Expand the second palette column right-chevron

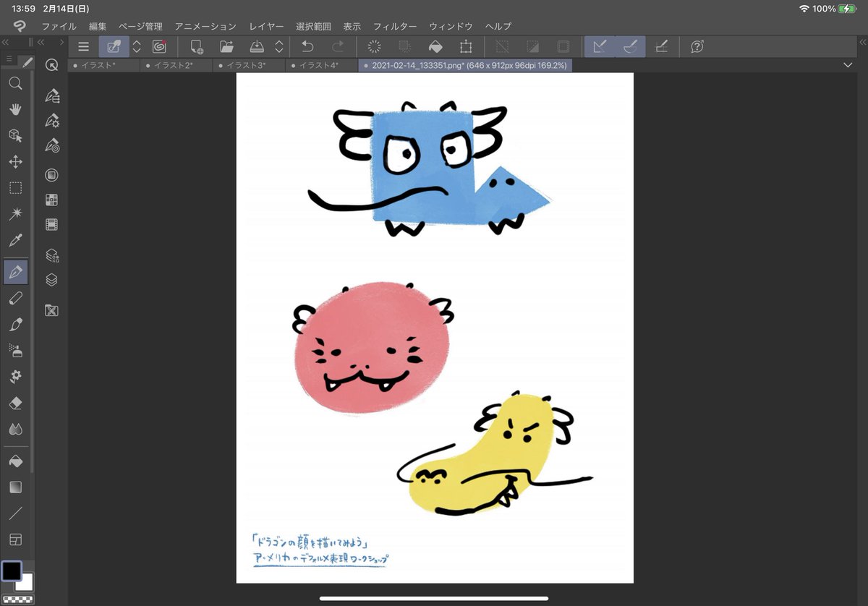(61, 43)
